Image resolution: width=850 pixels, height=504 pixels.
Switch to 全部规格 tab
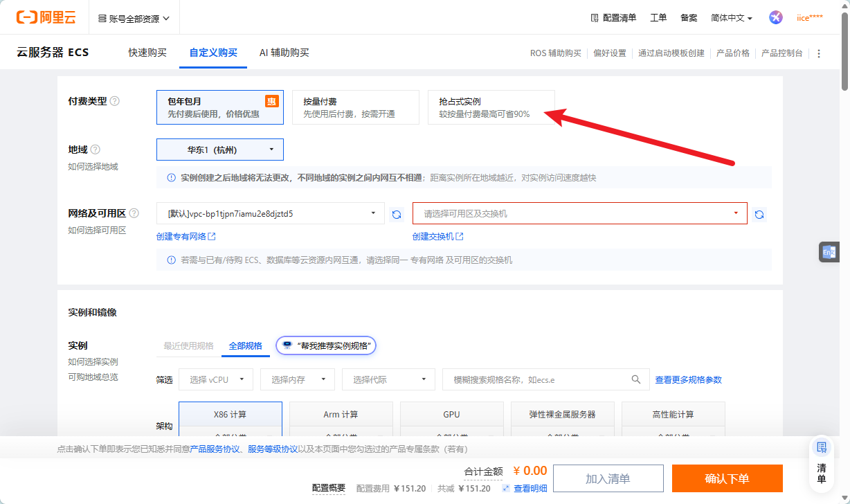(x=246, y=345)
